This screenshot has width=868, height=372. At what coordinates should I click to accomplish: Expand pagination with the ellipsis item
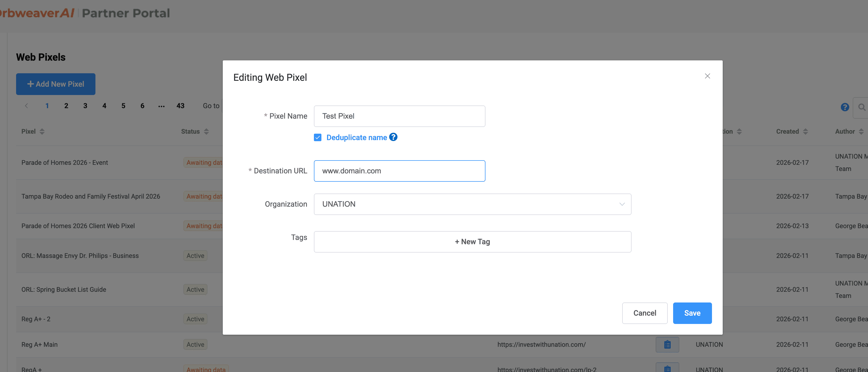(x=161, y=106)
